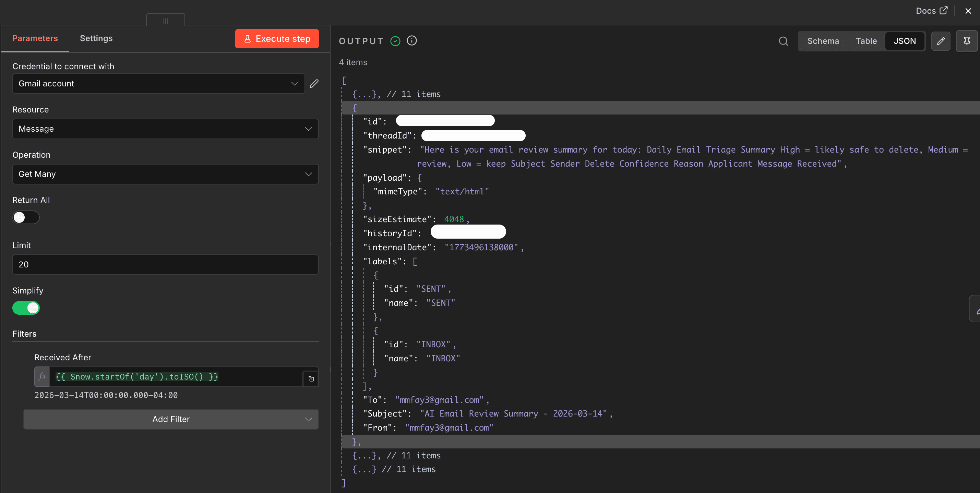Click the green checkmark icon beside OUTPUT

point(395,41)
